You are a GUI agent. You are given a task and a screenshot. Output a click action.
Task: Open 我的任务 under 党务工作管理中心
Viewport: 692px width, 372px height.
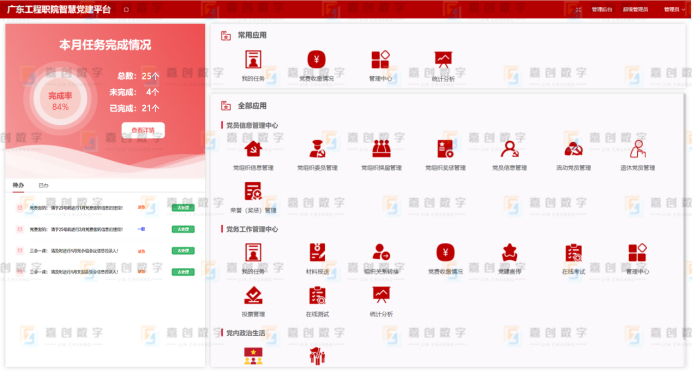coord(253,252)
